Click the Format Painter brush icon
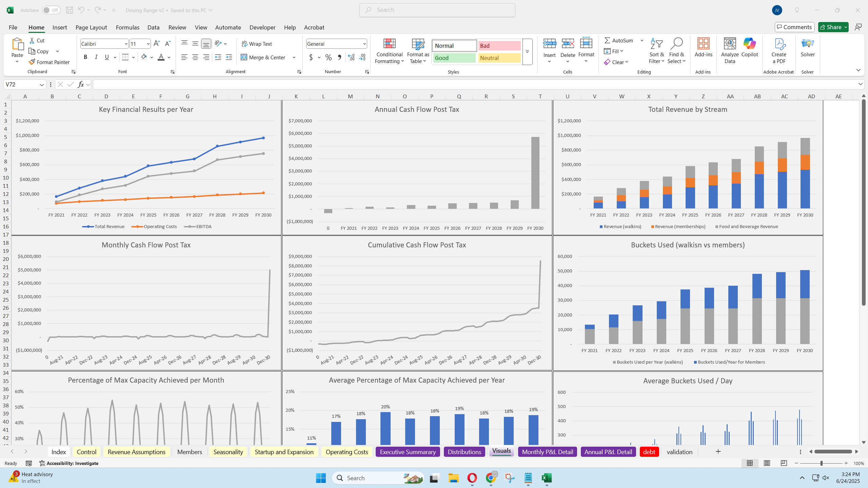The image size is (868, 488). pyautogui.click(x=32, y=62)
